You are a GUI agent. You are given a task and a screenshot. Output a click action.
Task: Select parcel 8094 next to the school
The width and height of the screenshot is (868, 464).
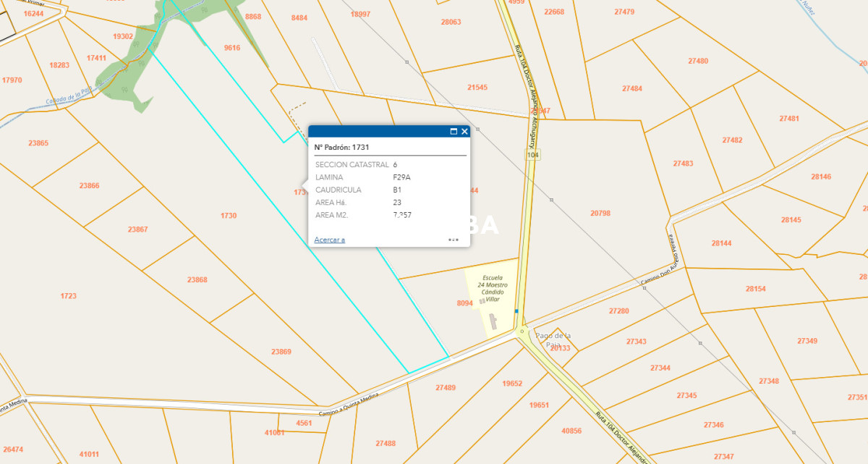464,303
